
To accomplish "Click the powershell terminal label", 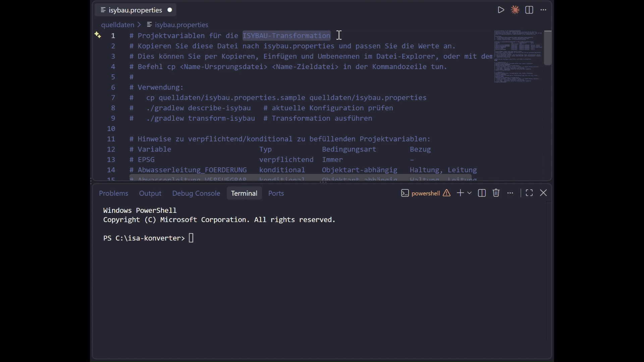I will pos(425,193).
